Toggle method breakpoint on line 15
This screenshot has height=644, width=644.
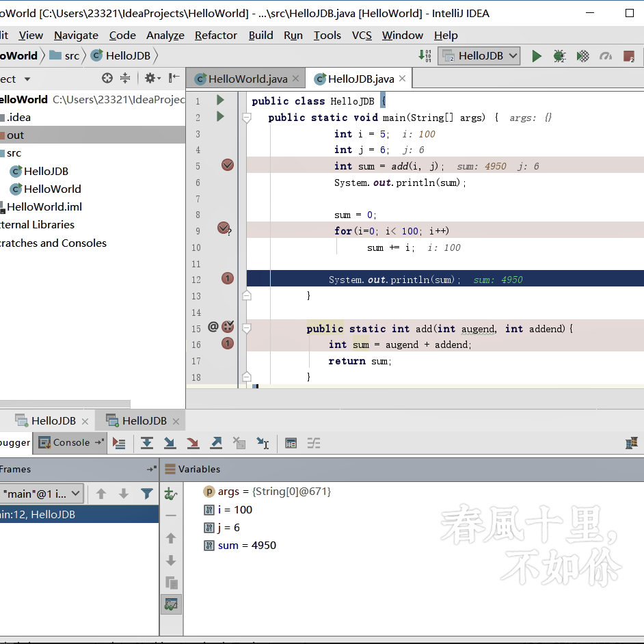[x=228, y=327]
